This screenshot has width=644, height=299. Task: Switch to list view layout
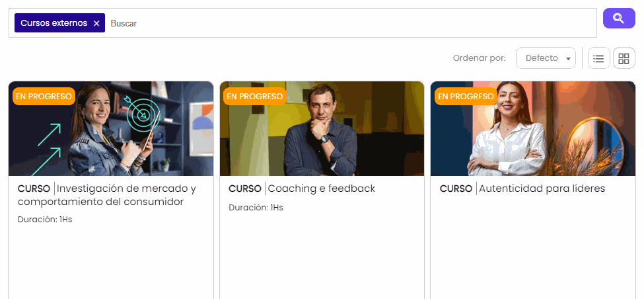(599, 58)
